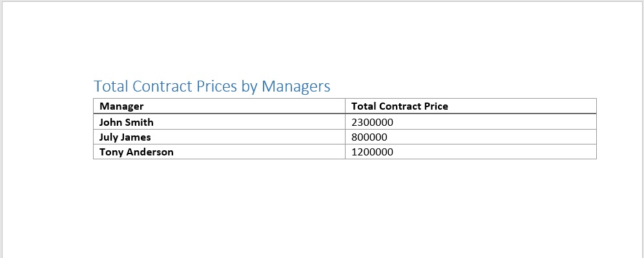
Task: Click the blank page area below the table
Action: 323,206
